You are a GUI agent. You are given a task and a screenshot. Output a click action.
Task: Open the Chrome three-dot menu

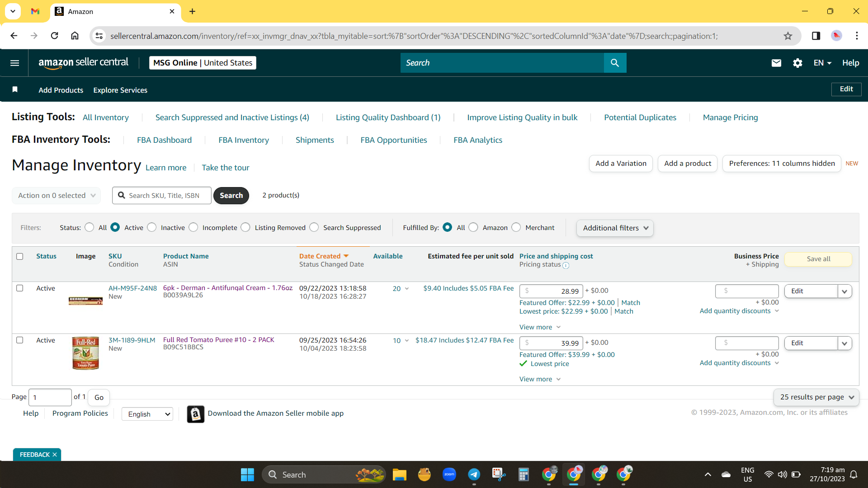[857, 36]
